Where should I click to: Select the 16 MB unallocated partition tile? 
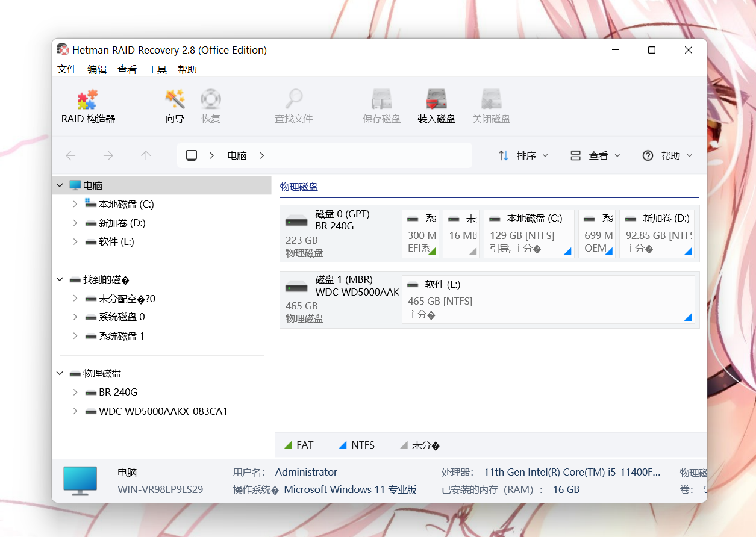tap(461, 234)
